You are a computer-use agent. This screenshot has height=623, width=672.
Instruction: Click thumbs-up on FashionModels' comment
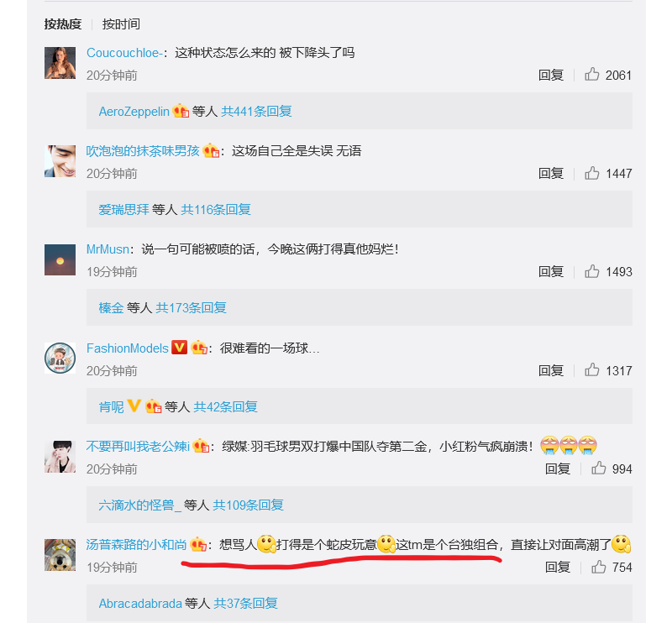(592, 369)
